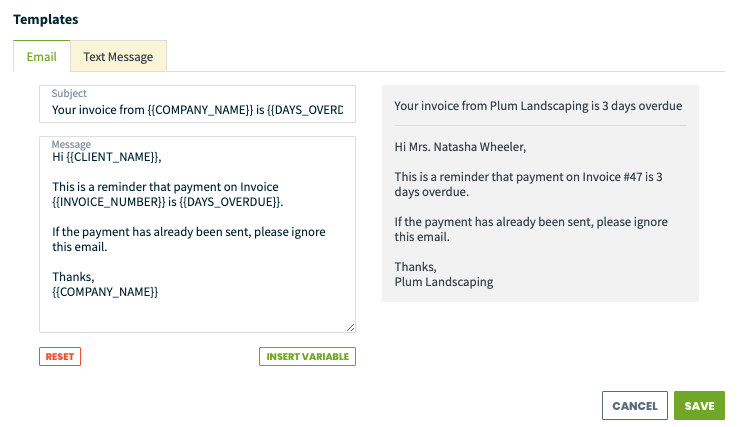Viewport: 739px width, 427px height.
Task: Click the Insert Variable button
Action: pos(307,356)
